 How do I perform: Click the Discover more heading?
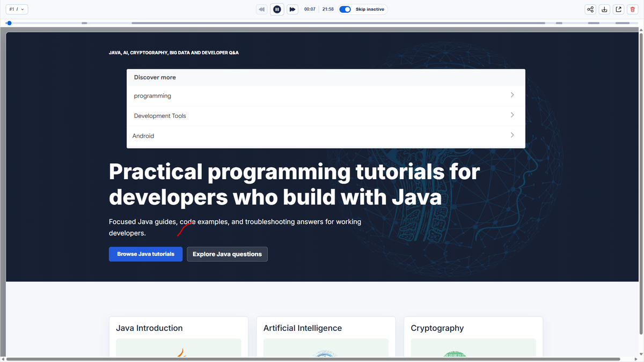coord(155,77)
